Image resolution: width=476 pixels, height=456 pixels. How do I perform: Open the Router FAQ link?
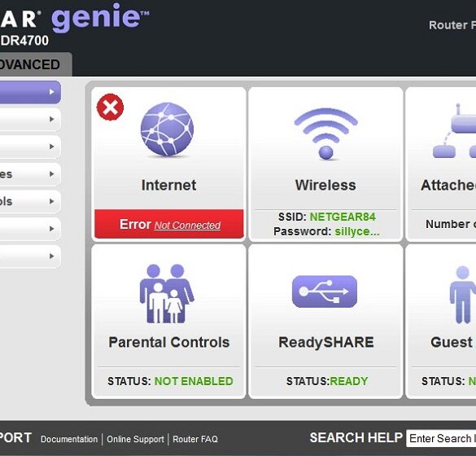pyautogui.click(x=195, y=439)
